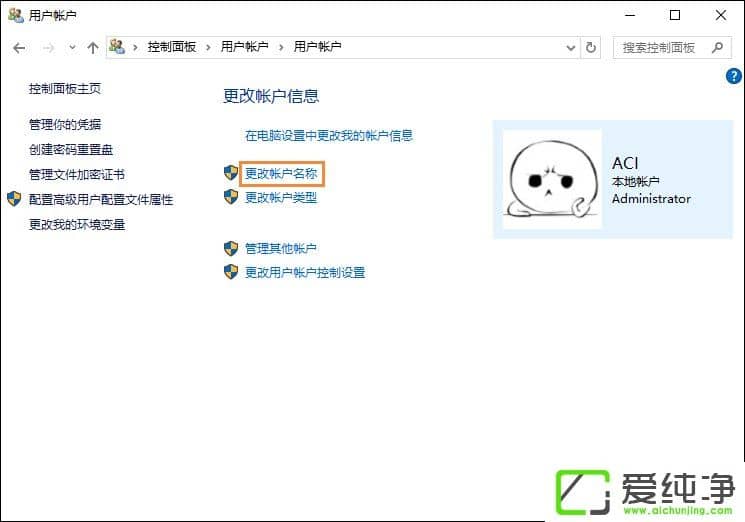Click the Administrator label
This screenshot has width=745, height=522.
[x=651, y=199]
